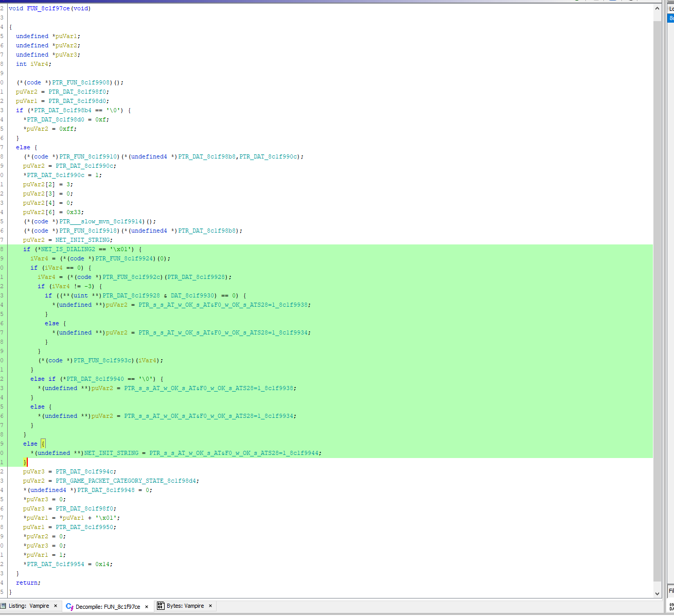Click the NET_IS_DIALING2 variable
This screenshot has height=616, width=674.
(68, 249)
